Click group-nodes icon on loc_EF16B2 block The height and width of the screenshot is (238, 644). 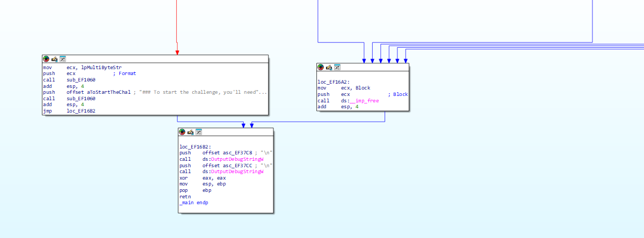[x=198, y=132]
